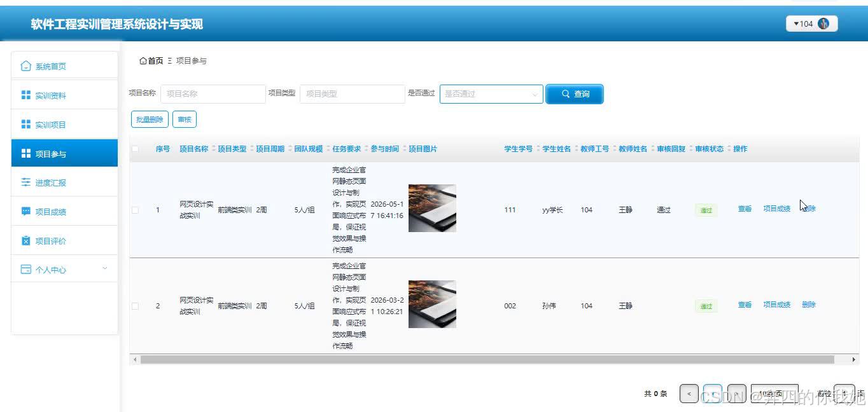Go to previous page in pagination
The image size is (868, 412).
[689, 394]
